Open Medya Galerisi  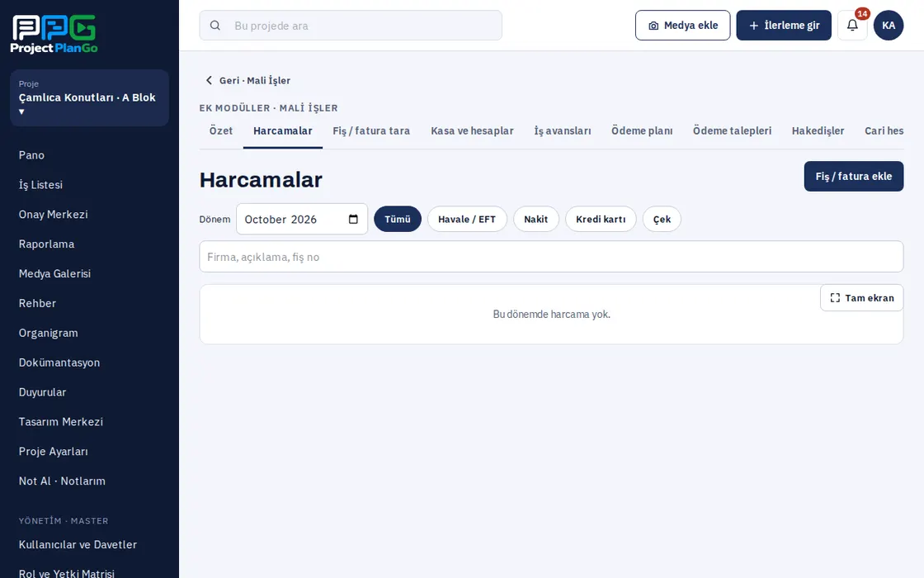click(90, 273)
